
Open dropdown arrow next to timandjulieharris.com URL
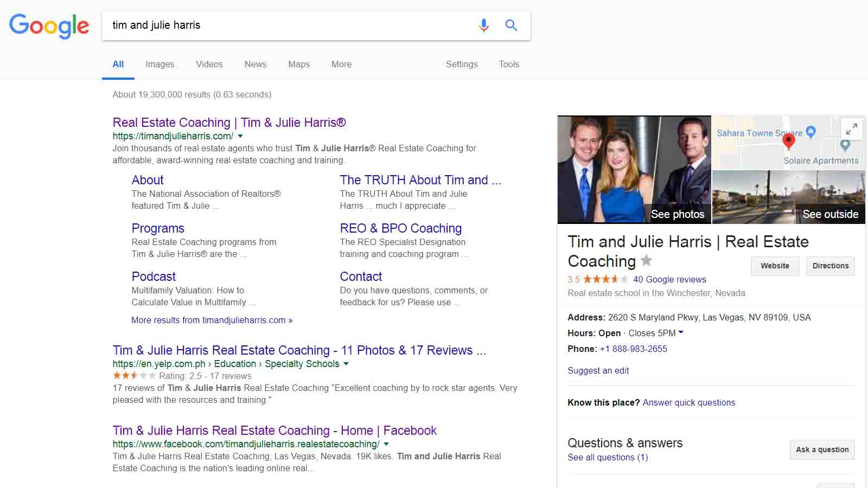point(240,136)
